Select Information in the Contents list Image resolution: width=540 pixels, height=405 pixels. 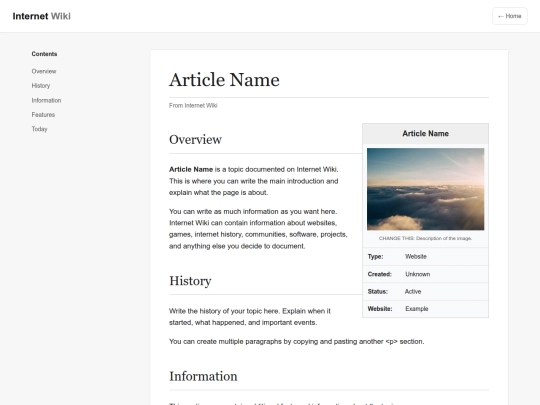click(46, 100)
